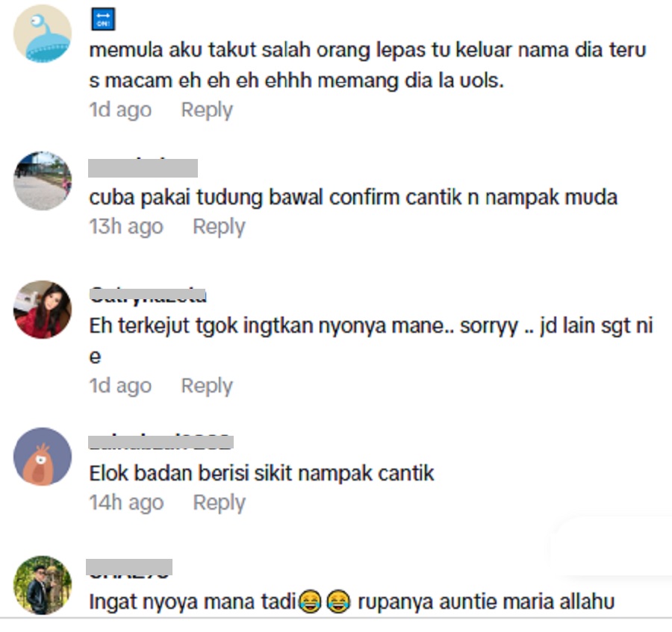Reply to the 'cuba pakai tudung bawal' comment
Screen dimensions: 672x632
(219, 227)
